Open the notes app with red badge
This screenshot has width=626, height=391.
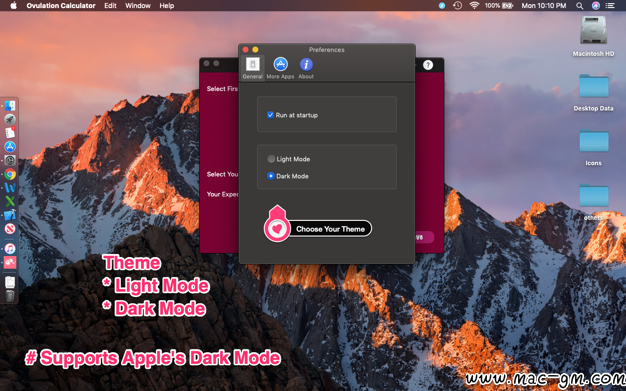point(10,133)
